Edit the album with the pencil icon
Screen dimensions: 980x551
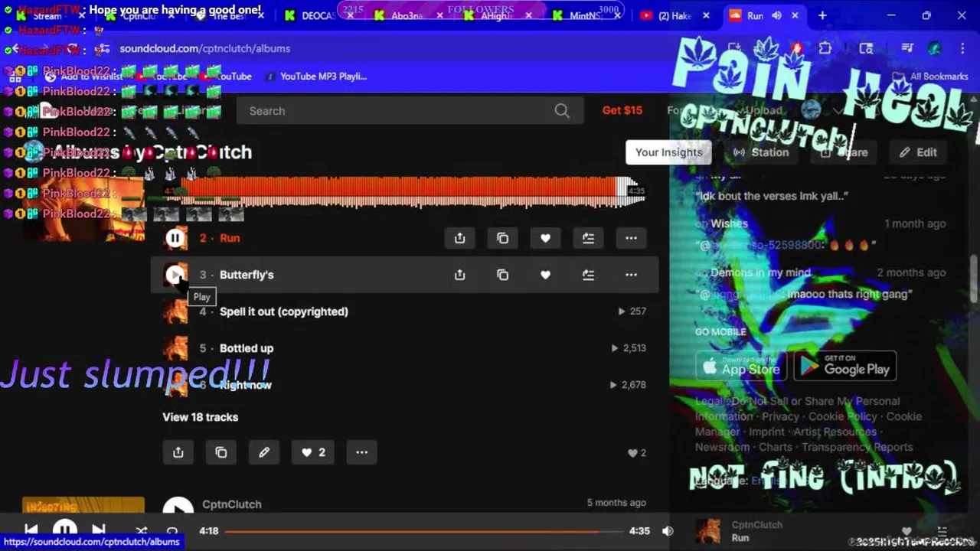point(264,452)
